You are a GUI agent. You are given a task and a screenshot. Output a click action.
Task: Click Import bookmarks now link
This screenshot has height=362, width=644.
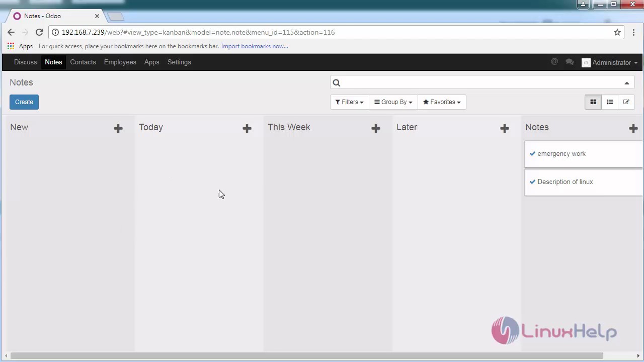point(255,46)
